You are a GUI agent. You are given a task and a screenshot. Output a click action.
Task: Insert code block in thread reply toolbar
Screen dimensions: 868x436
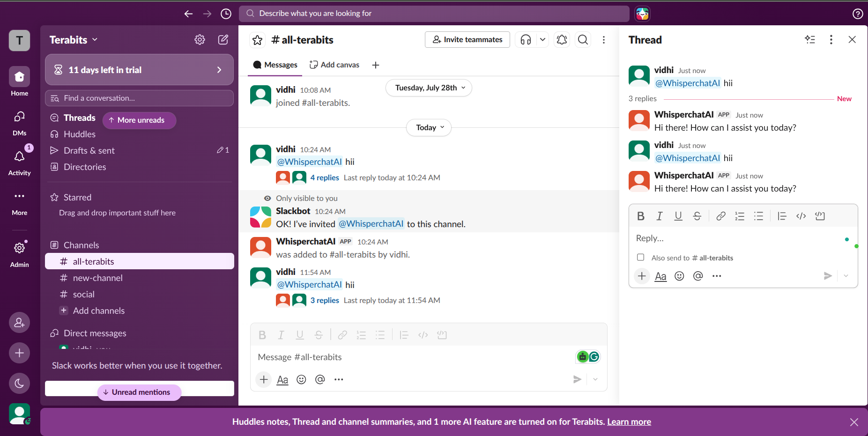pyautogui.click(x=820, y=216)
